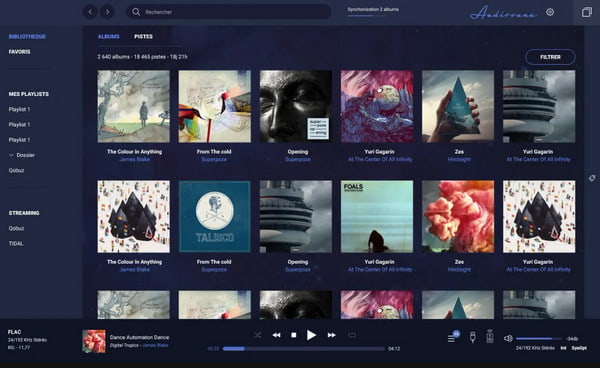
Task: Click the Audirvana logo
Action: 503,13
